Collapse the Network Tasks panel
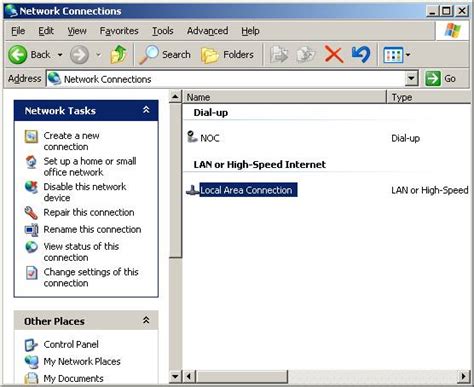474x387 pixels. 146,110
